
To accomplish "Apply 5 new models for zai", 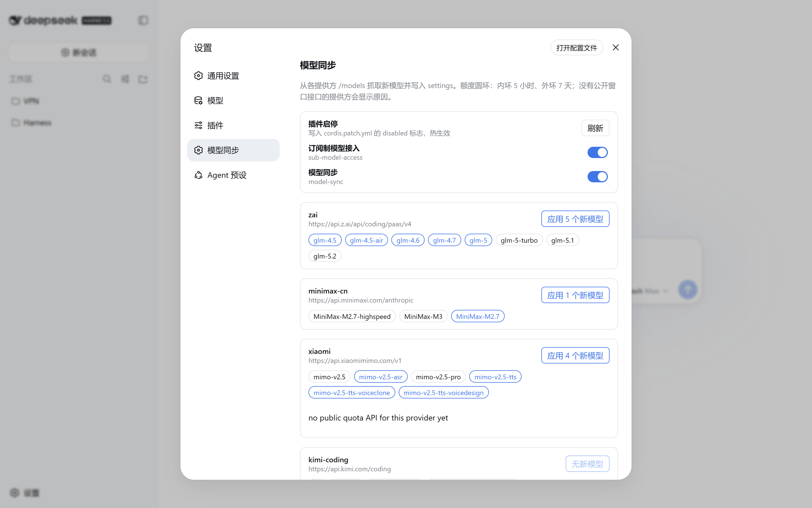I will click(x=575, y=219).
